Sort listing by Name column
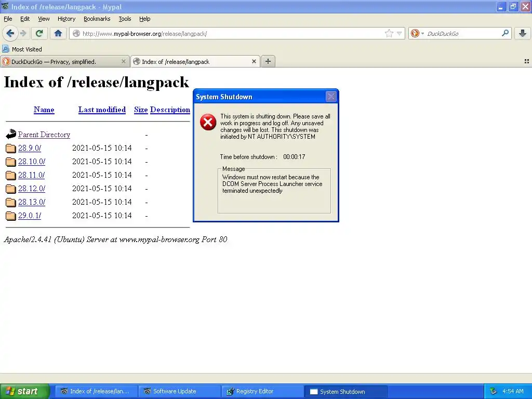This screenshot has height=399, width=532. coord(44,110)
